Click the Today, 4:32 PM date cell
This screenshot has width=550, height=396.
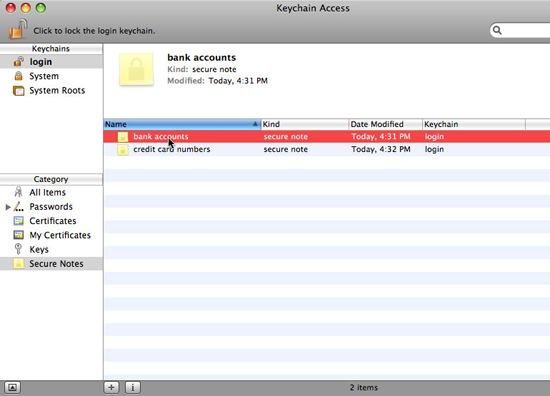(381, 149)
